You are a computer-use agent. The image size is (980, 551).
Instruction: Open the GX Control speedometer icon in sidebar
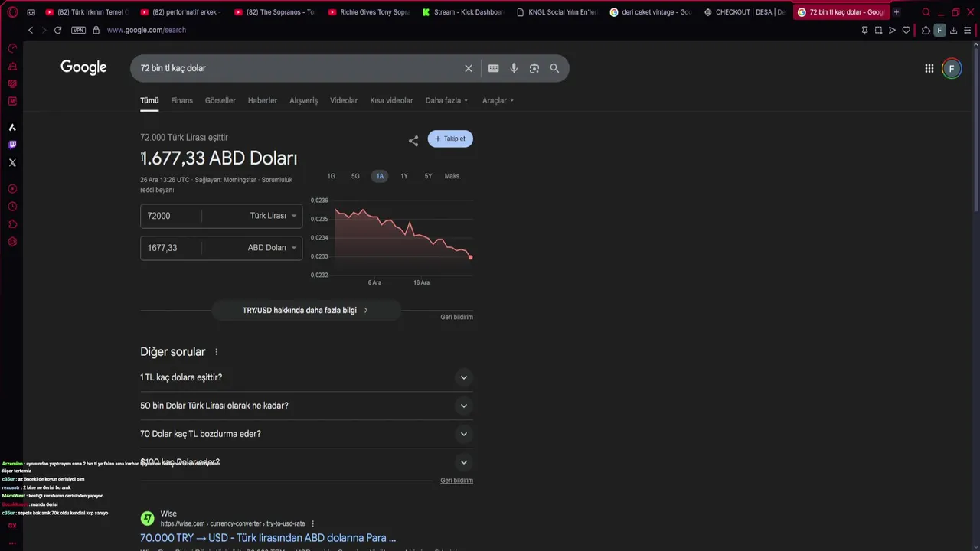[x=12, y=48]
